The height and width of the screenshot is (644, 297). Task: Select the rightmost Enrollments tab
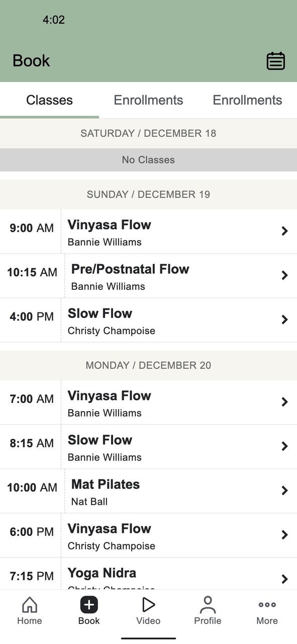click(247, 100)
